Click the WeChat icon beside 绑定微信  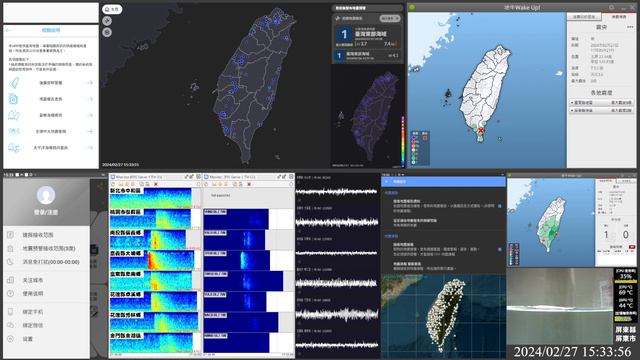[x=11, y=325]
